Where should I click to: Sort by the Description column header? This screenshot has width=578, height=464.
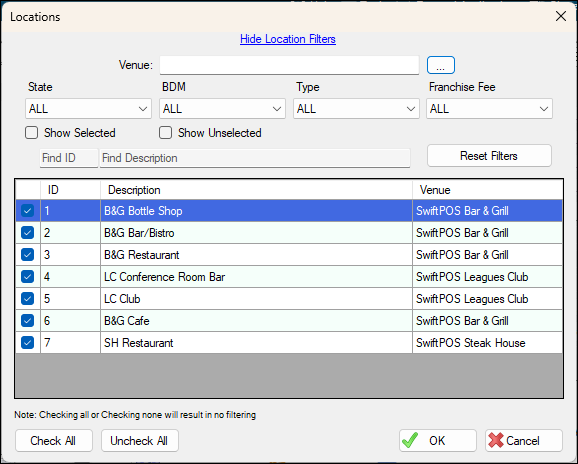point(256,190)
